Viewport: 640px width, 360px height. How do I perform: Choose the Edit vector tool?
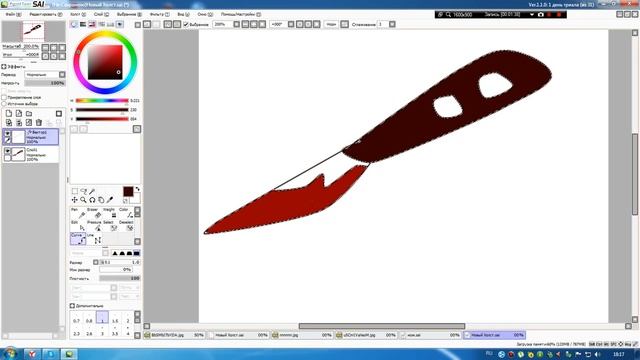78,226
